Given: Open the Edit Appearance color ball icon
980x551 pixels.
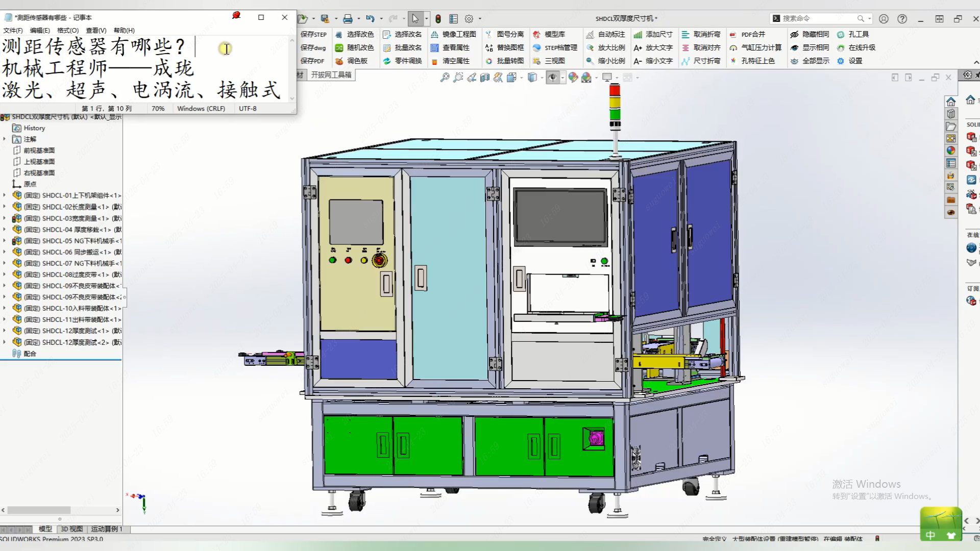Looking at the screenshot, I should point(573,78).
